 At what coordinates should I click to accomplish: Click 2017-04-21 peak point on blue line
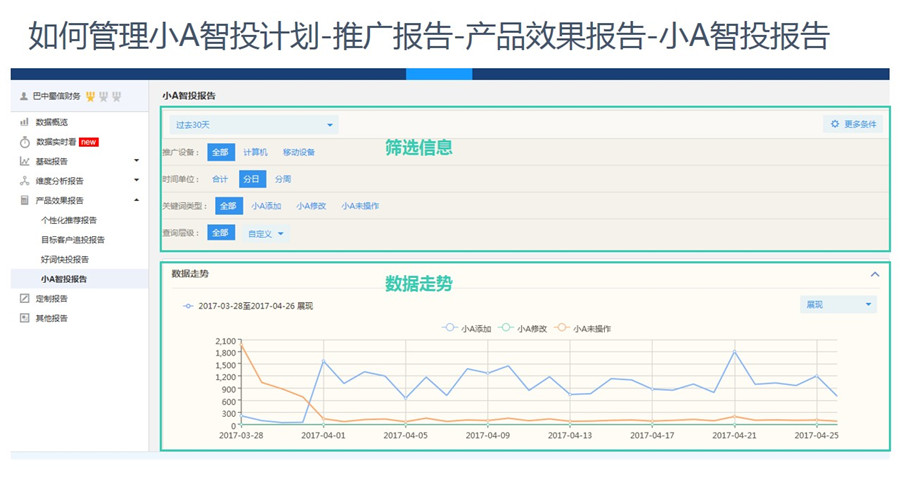coord(735,351)
